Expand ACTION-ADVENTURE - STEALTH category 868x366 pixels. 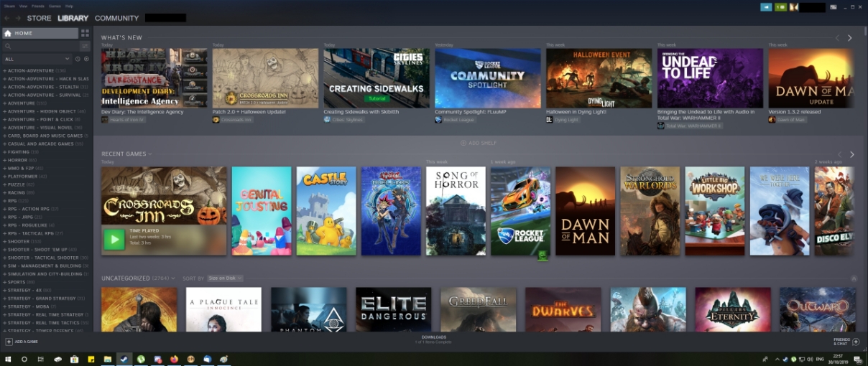click(47, 87)
